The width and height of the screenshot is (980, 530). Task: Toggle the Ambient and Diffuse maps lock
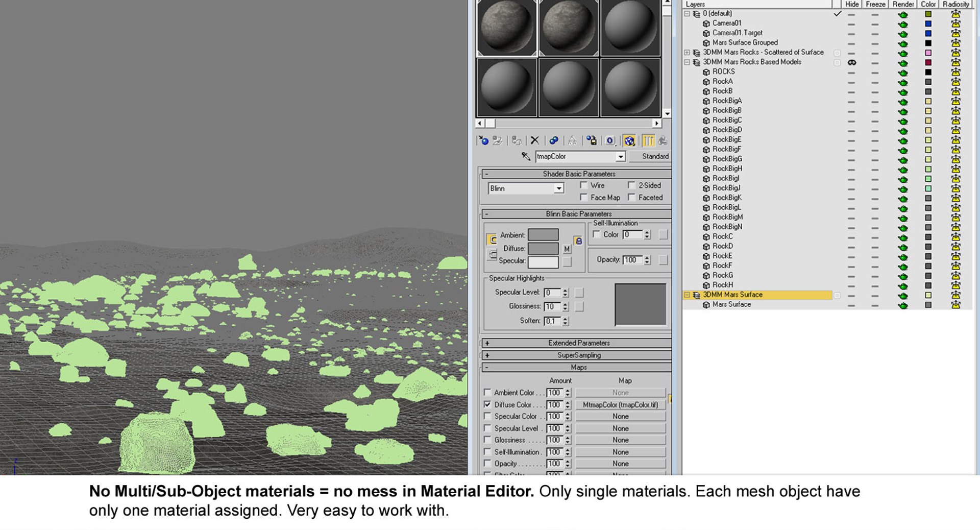pos(578,240)
